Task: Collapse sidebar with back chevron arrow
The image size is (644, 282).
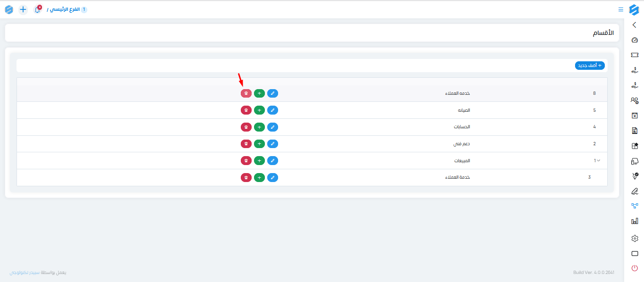Action: point(634,25)
